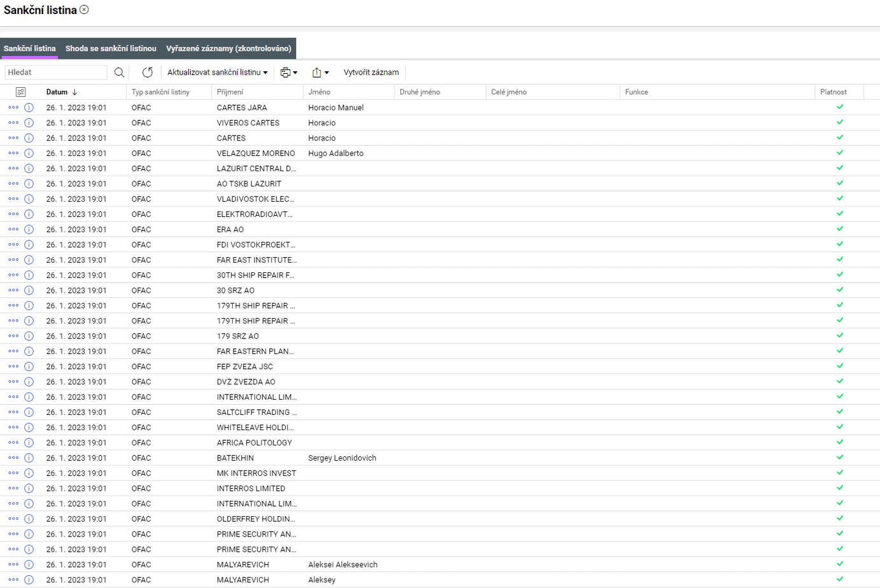The width and height of the screenshot is (880, 588).
Task: Show info for AO TSKB LAZURIT
Action: point(29,184)
